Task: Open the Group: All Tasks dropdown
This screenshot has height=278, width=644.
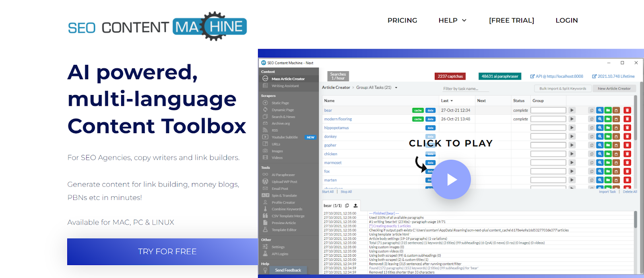Action: (x=377, y=87)
